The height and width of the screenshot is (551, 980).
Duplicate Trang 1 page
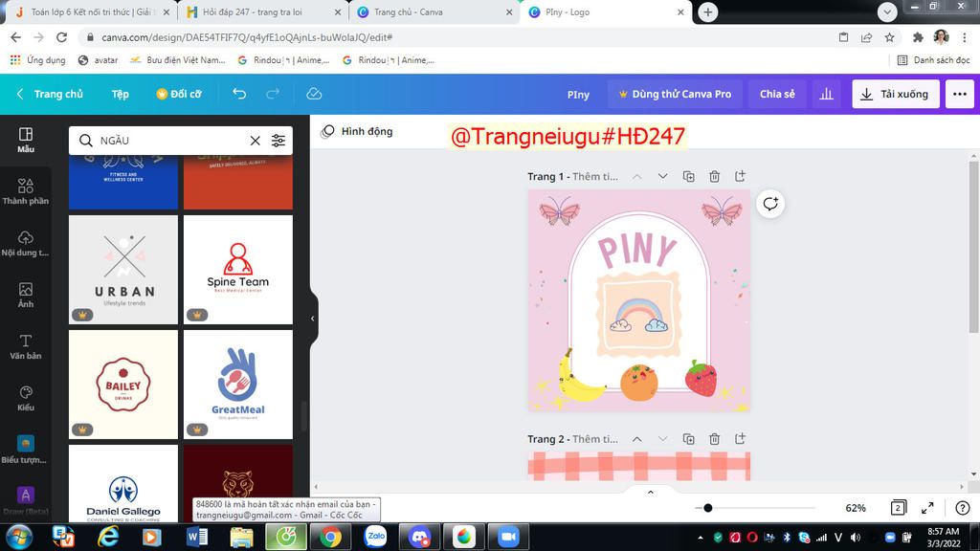click(x=689, y=176)
